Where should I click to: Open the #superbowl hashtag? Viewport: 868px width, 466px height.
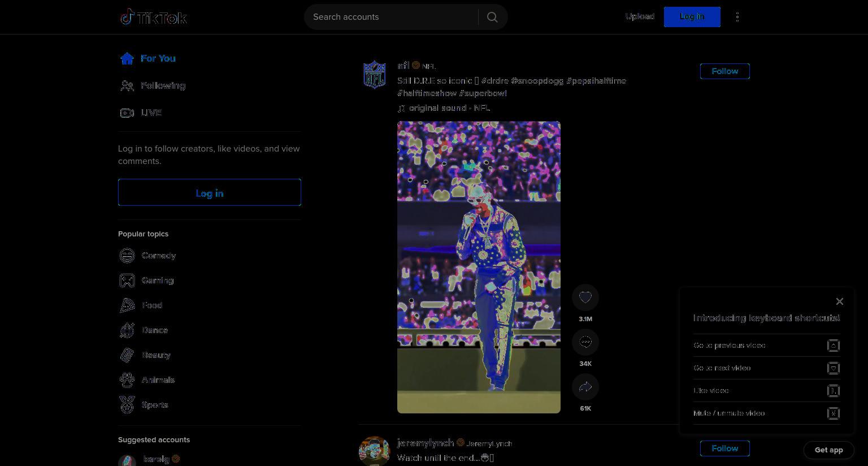coord(483,93)
